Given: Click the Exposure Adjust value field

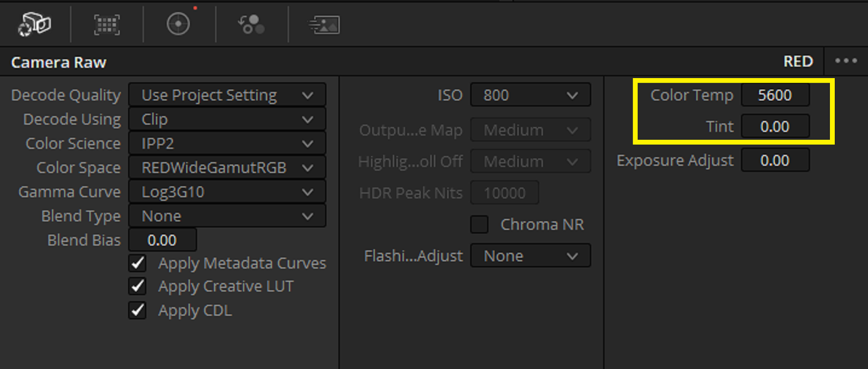Looking at the screenshot, I should pos(775,161).
